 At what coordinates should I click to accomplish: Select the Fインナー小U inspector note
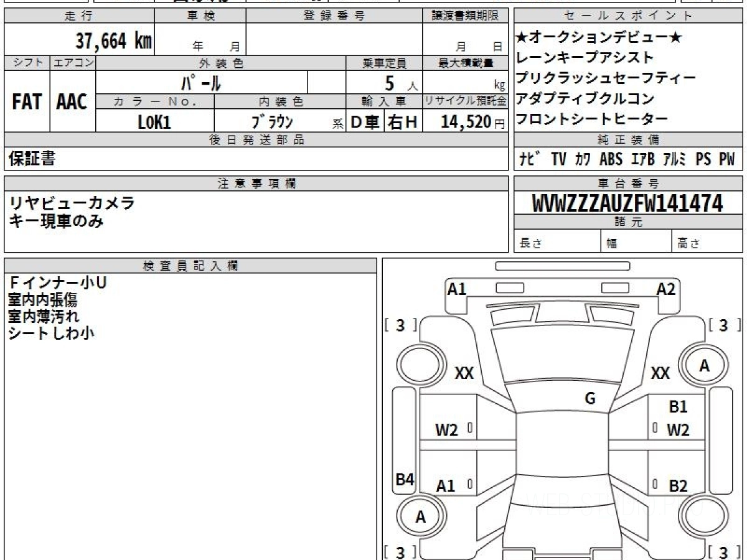pos(58,283)
